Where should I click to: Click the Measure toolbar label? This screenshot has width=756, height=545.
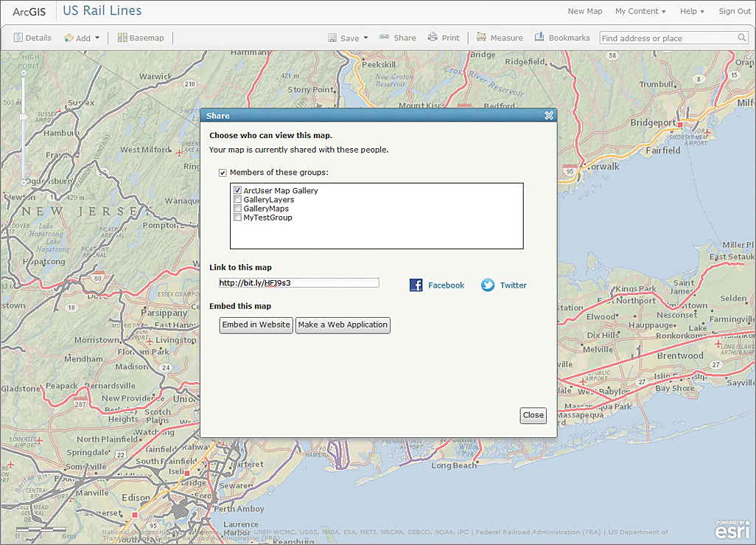pos(506,38)
